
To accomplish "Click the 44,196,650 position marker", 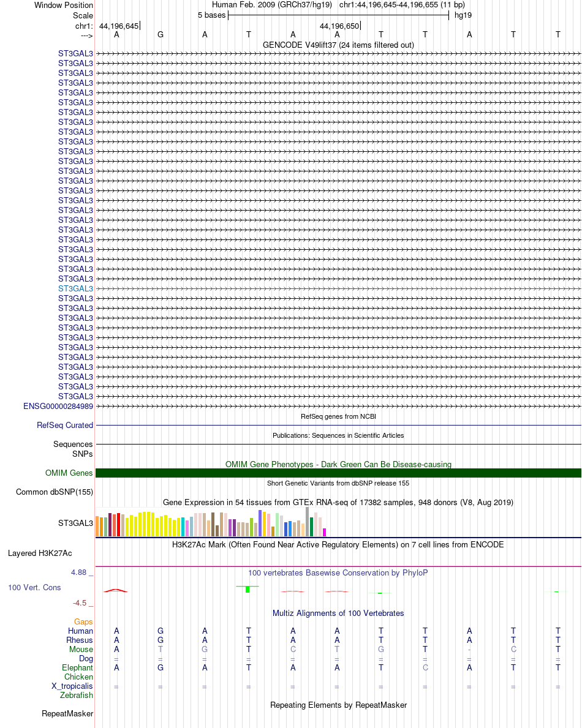I will (x=339, y=26).
